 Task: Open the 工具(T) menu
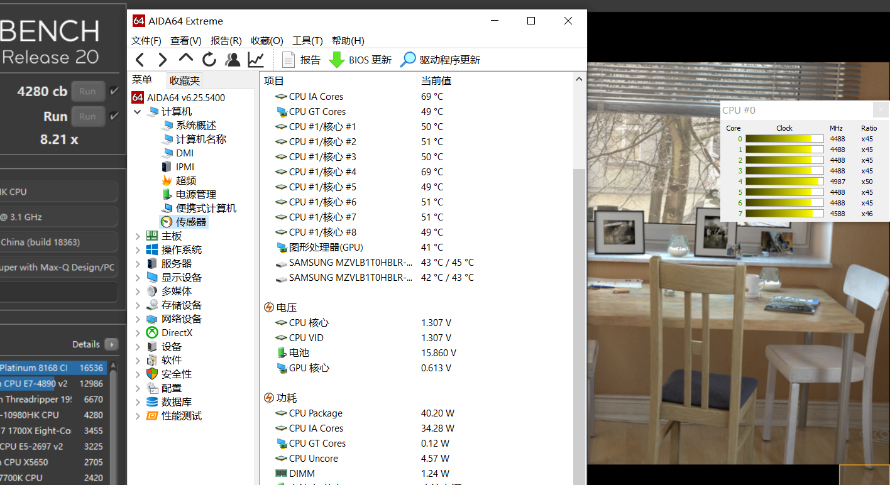(307, 40)
